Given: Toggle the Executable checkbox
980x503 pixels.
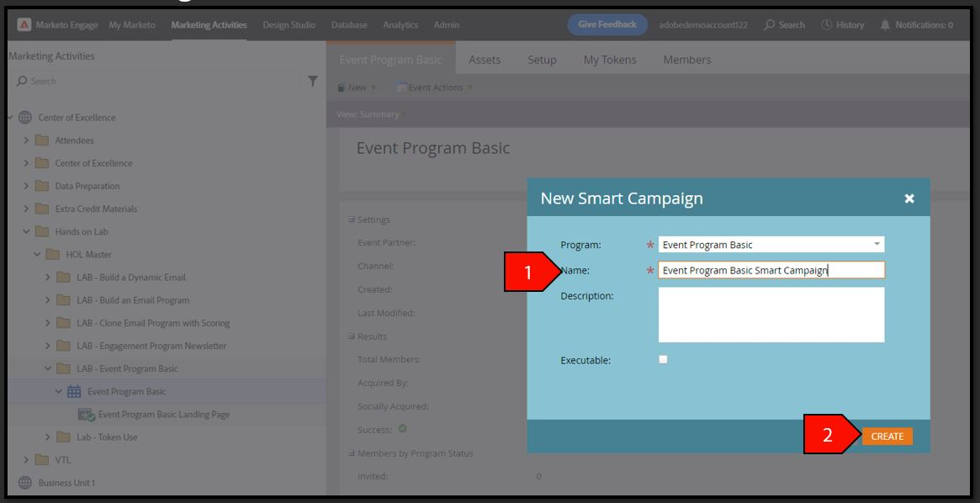Looking at the screenshot, I should click(663, 359).
